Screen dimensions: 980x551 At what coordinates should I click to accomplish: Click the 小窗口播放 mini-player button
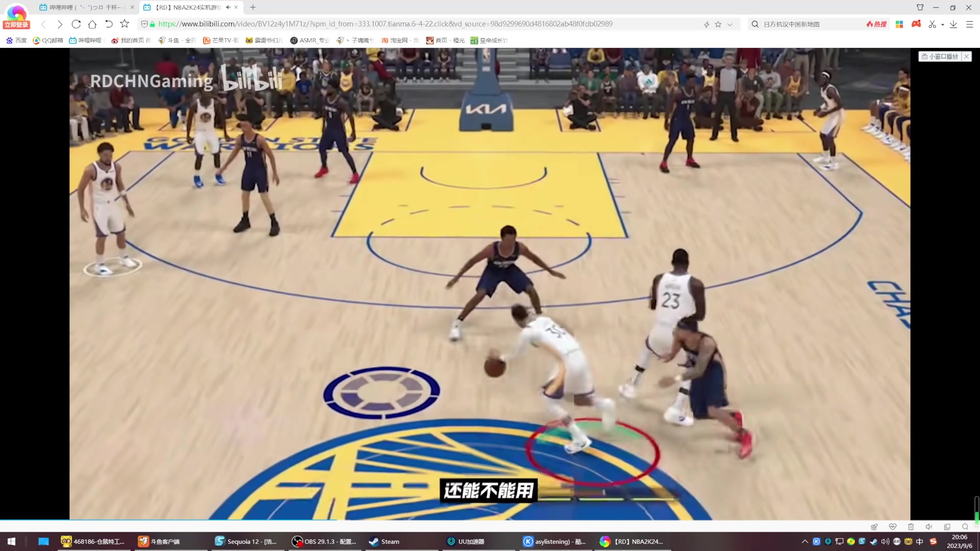940,56
